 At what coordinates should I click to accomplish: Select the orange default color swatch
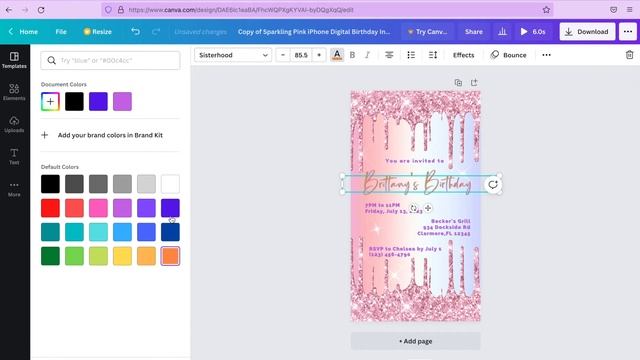[x=170, y=256]
